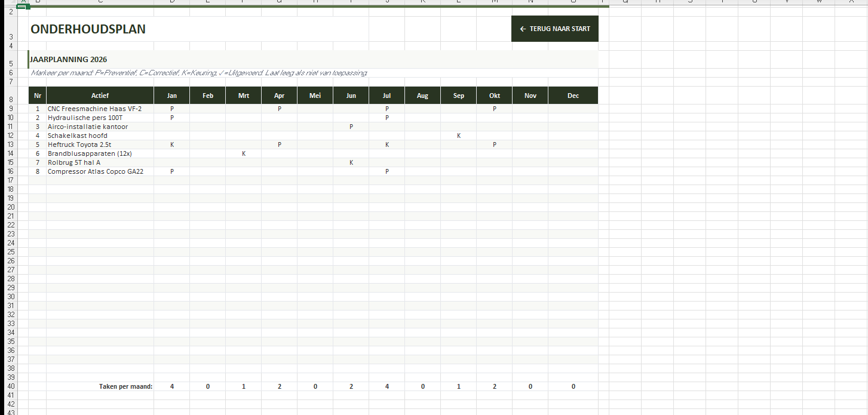Click the Compressor Atlas Copco GA22 cell
Screen dimensions: 868x415
point(96,171)
